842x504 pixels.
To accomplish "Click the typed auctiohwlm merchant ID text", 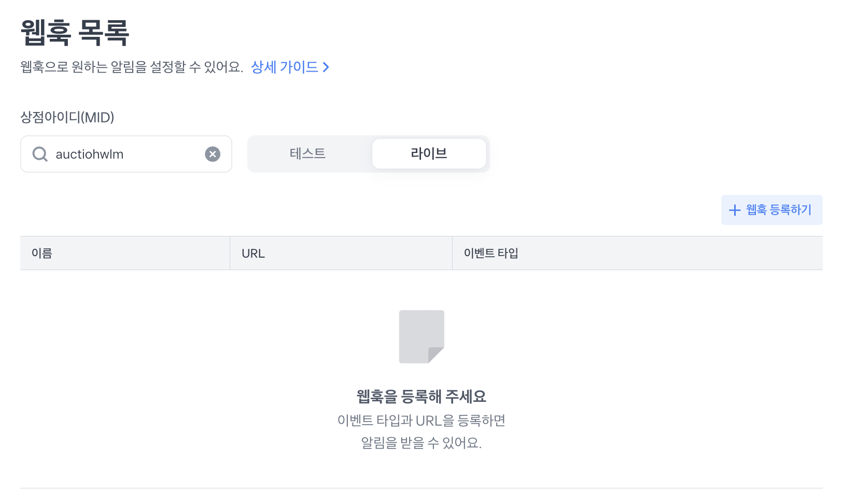I will (90, 155).
